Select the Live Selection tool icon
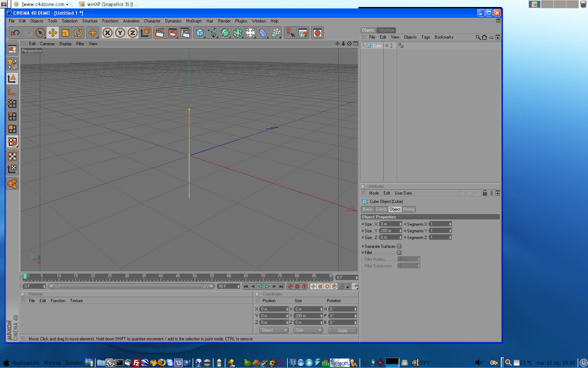This screenshot has height=368, width=588. click(40, 33)
